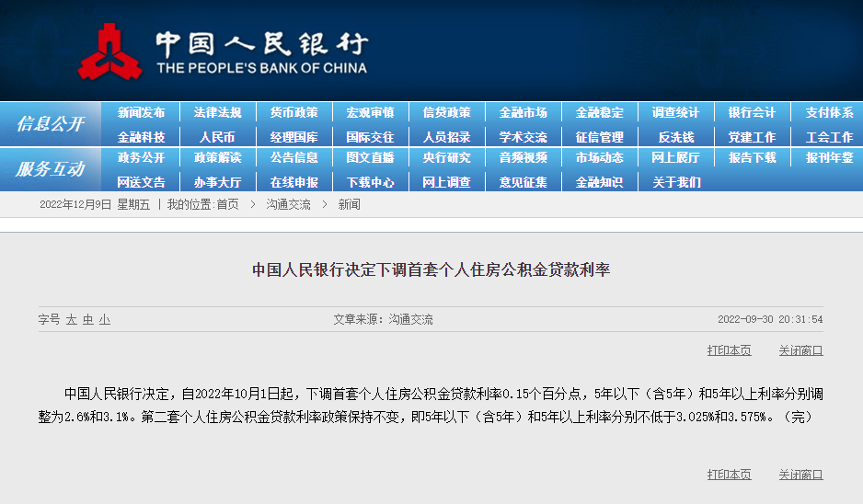
Task: Open 法律法规 menu item
Action: [x=217, y=112]
